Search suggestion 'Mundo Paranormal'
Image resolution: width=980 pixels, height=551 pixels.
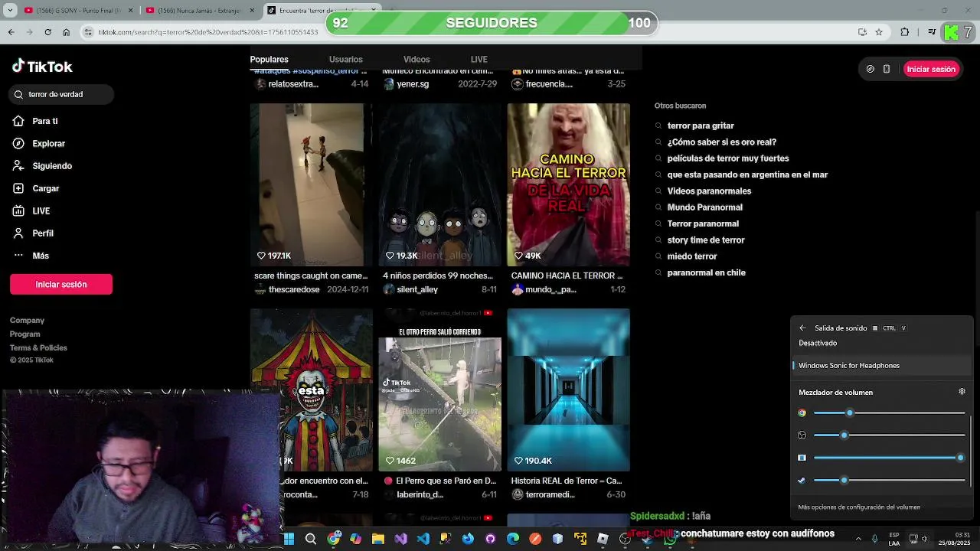point(704,207)
